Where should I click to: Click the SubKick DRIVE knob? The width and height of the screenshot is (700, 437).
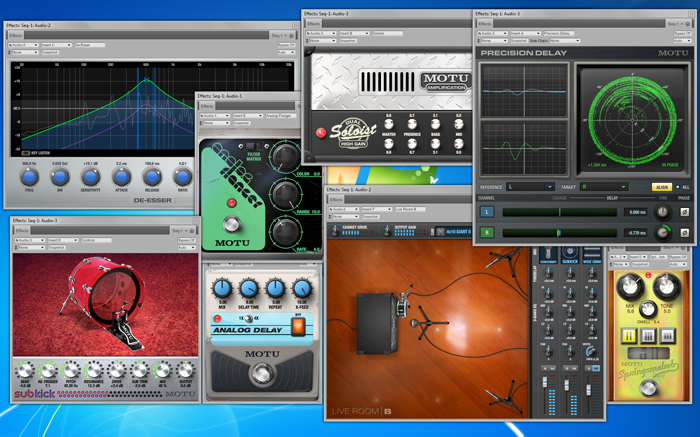click(x=117, y=370)
